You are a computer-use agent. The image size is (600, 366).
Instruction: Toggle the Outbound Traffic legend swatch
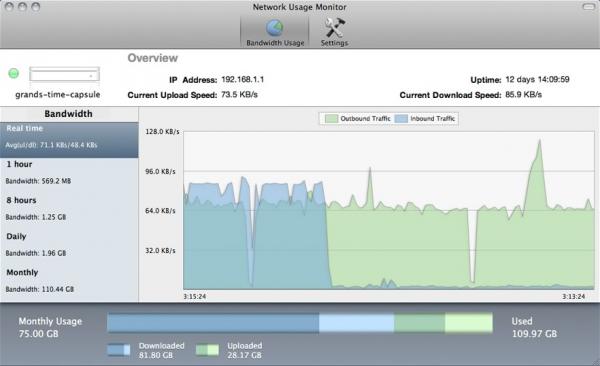coord(331,119)
